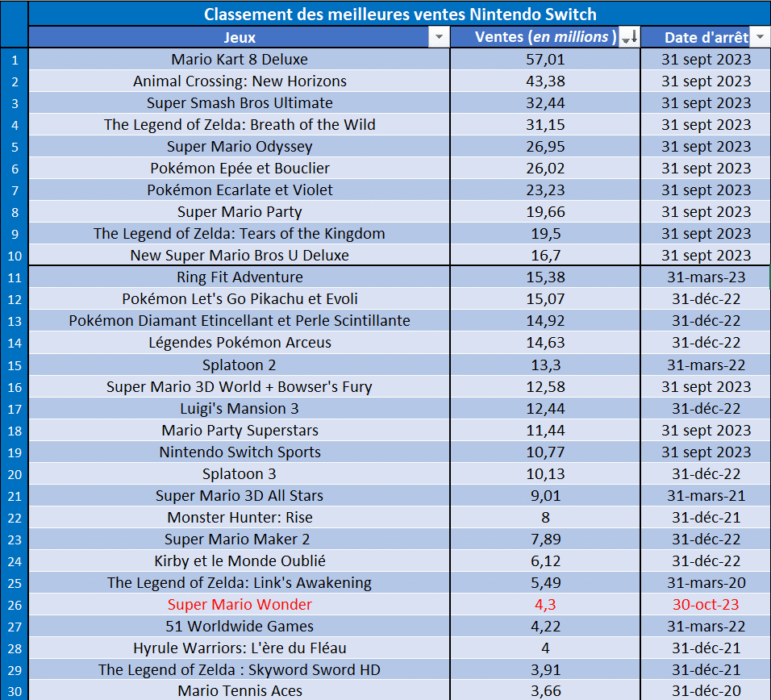The width and height of the screenshot is (771, 700).
Task: Select the 'Super Mario Odyssey' cell
Action: pyautogui.click(x=240, y=147)
